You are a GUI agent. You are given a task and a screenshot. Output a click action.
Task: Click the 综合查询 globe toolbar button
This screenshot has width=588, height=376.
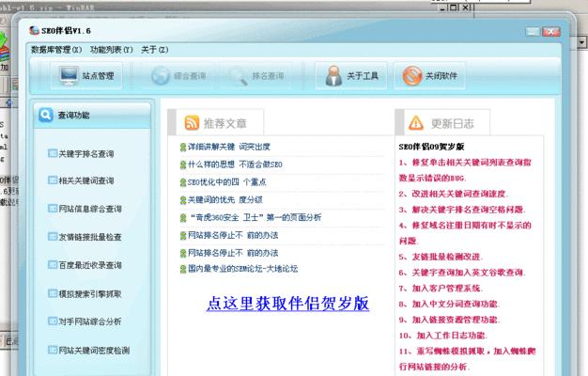[178, 76]
